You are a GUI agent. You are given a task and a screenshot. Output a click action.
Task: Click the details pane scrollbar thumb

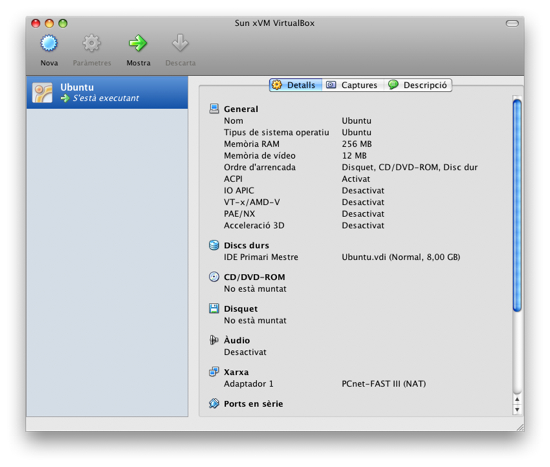point(517,205)
